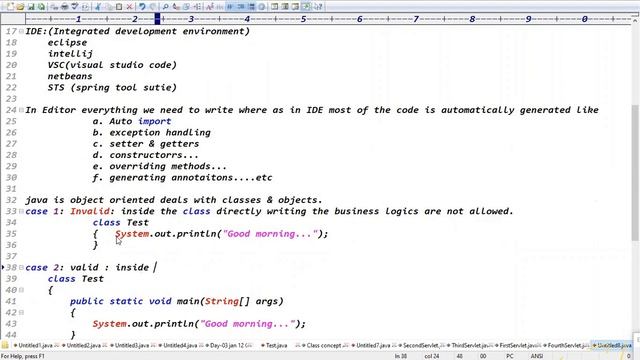Collapse the fold marker at line 33
Image resolution: width=640 pixels, height=360 pixels.
[21, 211]
